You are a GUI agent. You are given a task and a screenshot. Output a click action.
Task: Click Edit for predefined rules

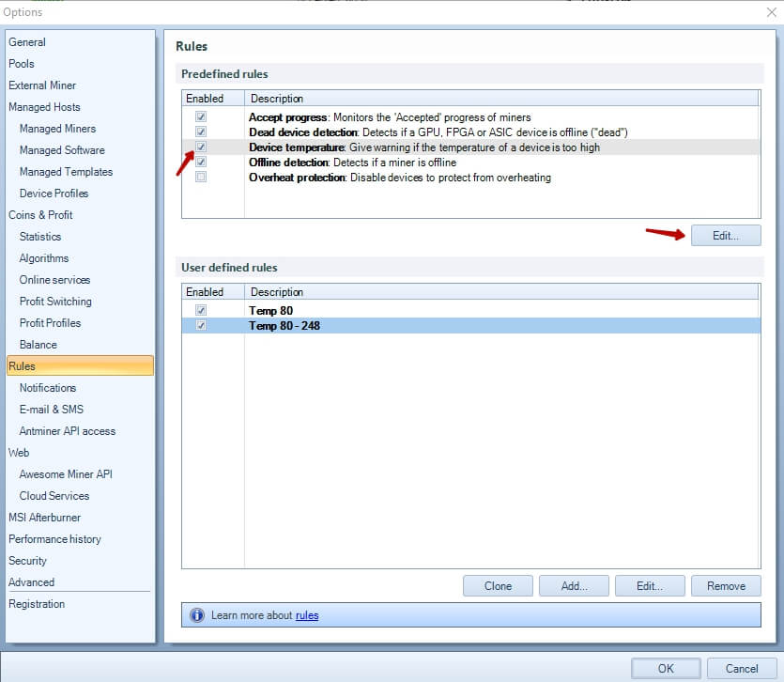point(726,236)
